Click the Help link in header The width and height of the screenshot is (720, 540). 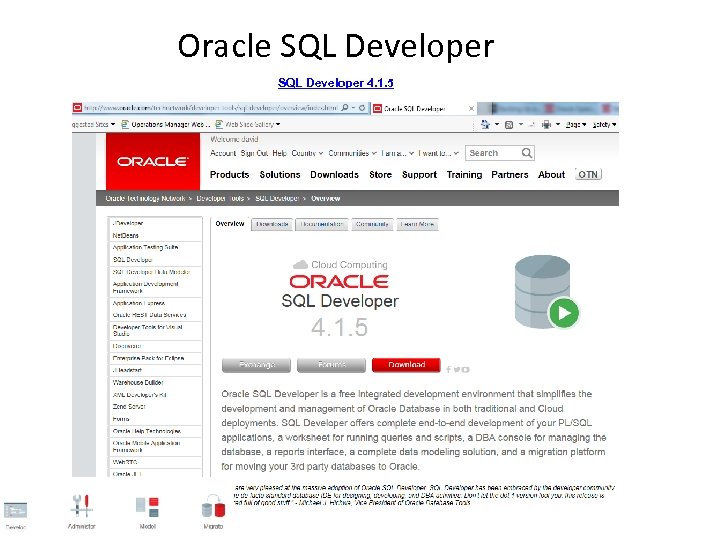[279, 153]
